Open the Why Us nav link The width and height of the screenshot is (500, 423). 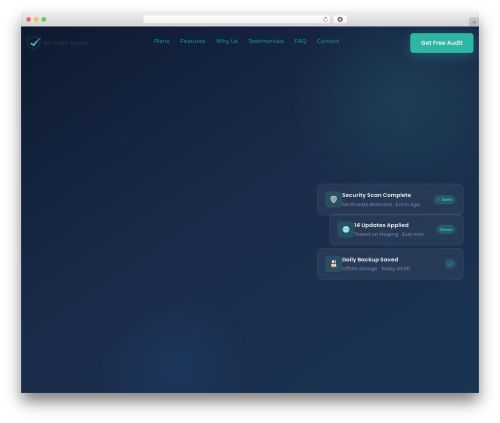227,41
